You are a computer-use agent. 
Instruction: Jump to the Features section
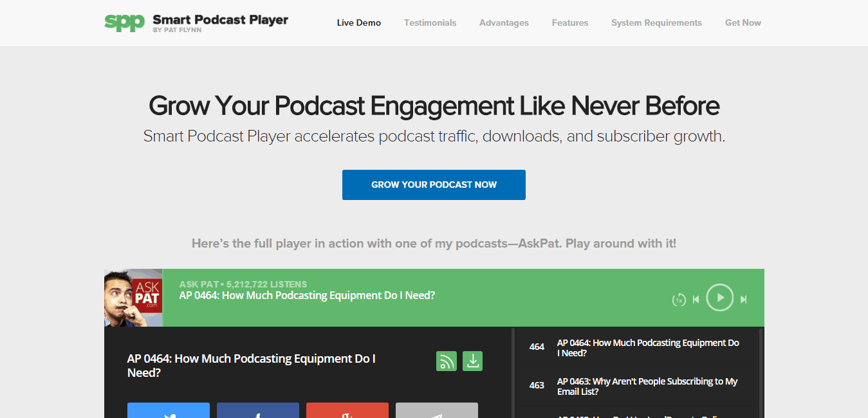pos(570,23)
